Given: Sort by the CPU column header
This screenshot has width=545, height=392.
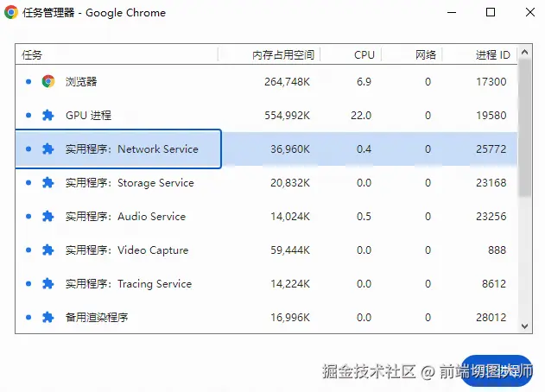Looking at the screenshot, I should click(351, 54).
